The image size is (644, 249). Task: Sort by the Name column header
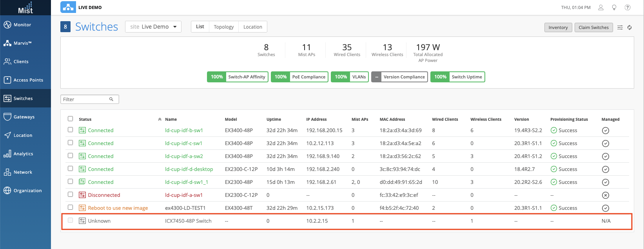(x=171, y=119)
